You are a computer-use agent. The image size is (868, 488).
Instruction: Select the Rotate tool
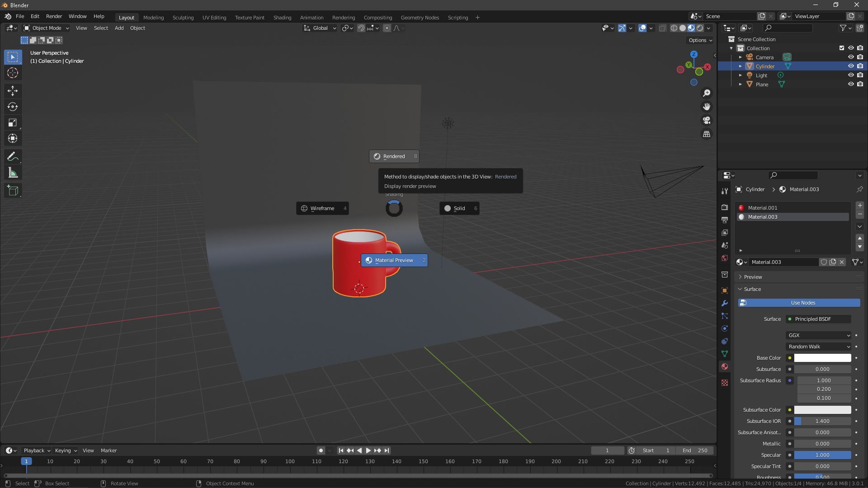[13, 107]
